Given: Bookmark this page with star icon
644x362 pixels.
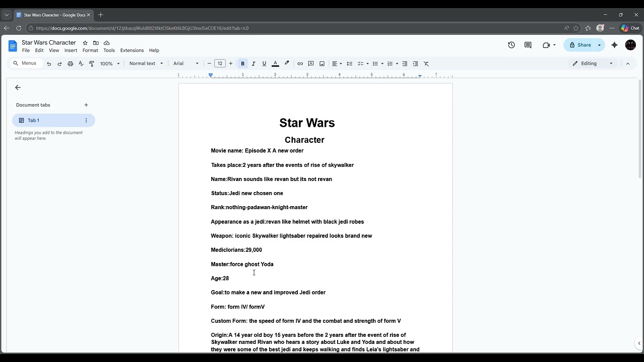Looking at the screenshot, I should pos(577,28).
